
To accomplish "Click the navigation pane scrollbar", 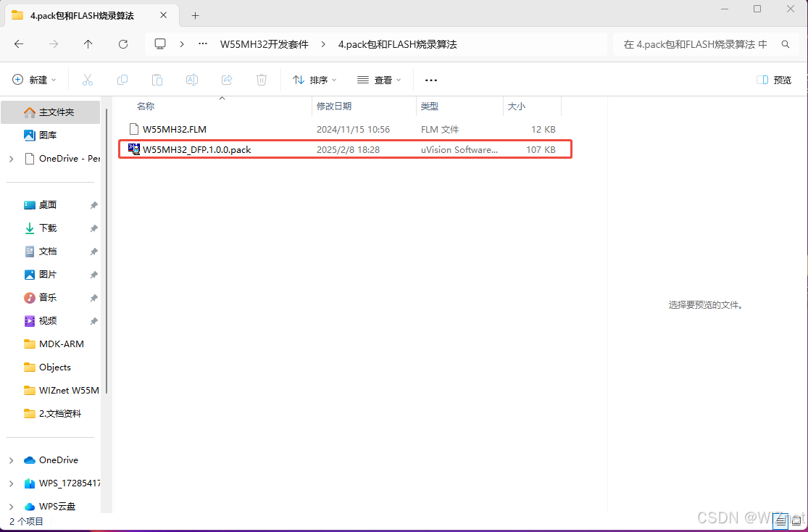I will click(x=107, y=251).
